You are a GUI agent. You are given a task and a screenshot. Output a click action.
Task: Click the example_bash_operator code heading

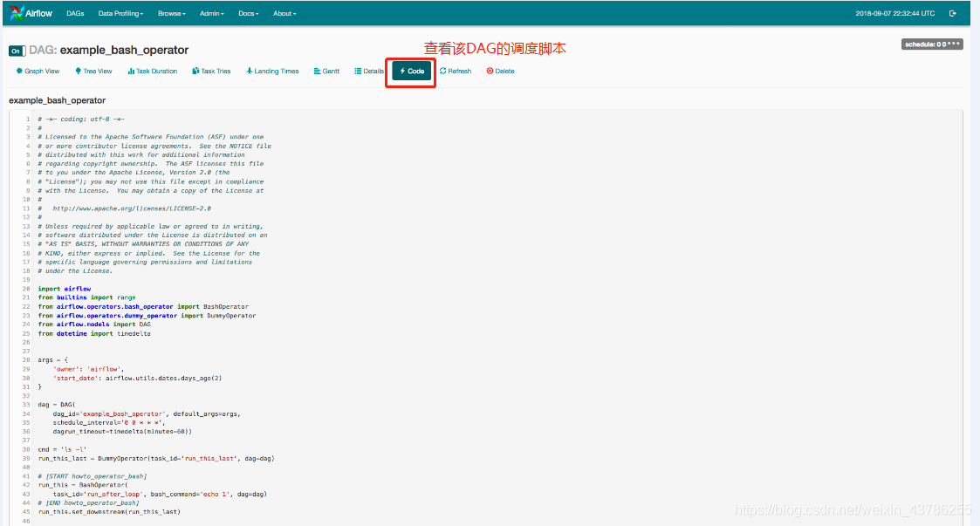(x=57, y=100)
